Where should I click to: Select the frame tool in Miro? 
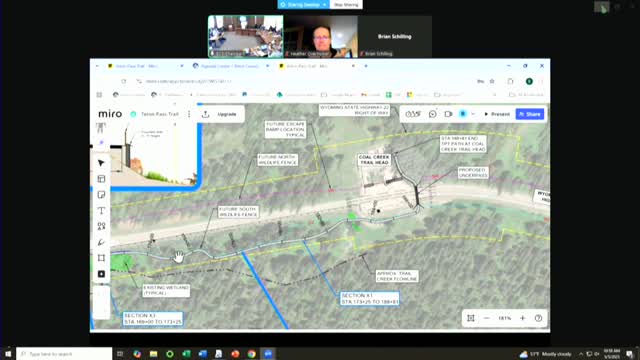point(101,258)
